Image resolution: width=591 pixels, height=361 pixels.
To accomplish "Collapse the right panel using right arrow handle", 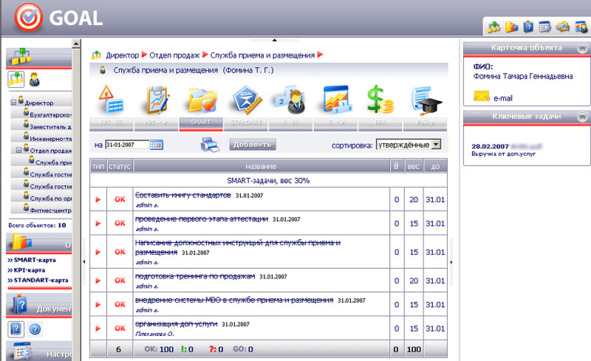I will click(452, 262).
